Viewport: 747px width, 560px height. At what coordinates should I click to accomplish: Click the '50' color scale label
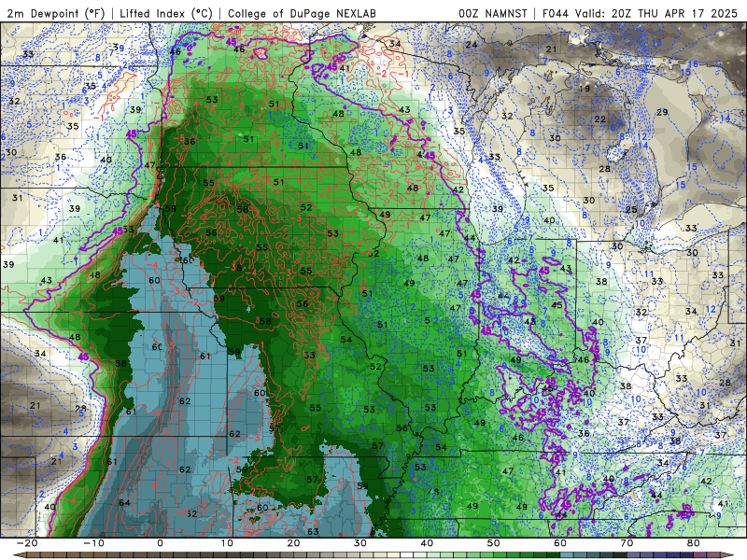pos(494,543)
